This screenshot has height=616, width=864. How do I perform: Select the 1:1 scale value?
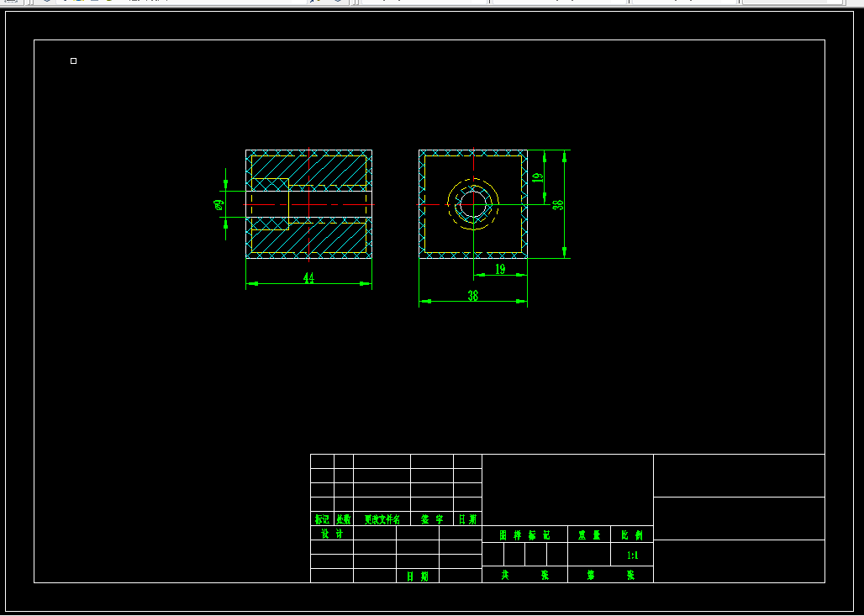[632, 555]
